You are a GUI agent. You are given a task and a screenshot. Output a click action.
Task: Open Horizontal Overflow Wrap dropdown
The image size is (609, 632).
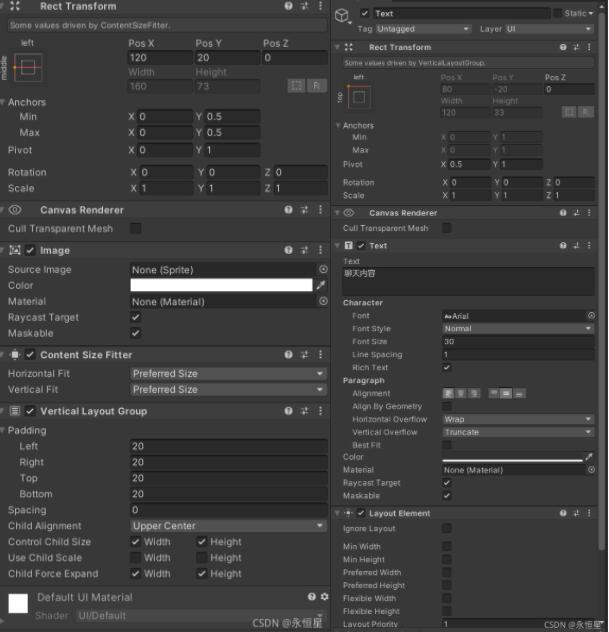(518, 419)
